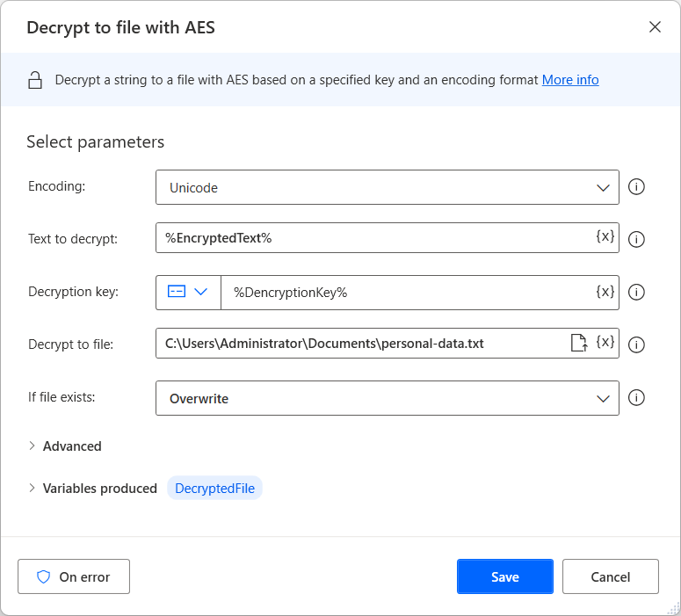This screenshot has height=616, width=681.
Task: Open the More info link
Action: [569, 80]
